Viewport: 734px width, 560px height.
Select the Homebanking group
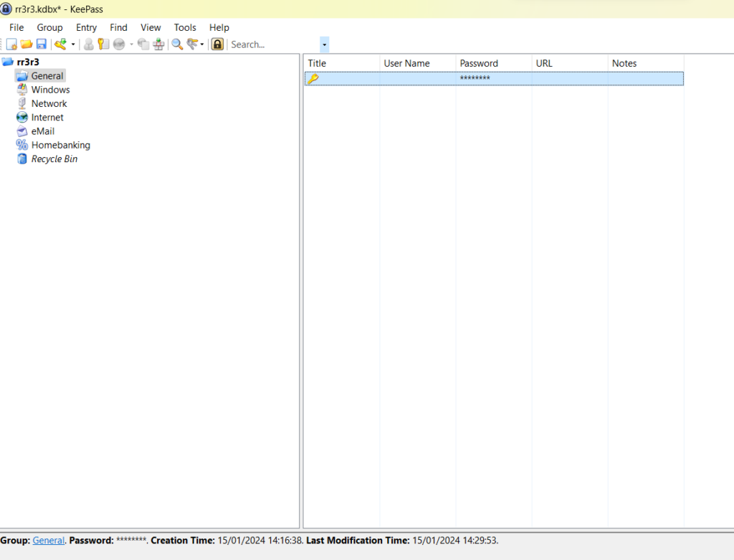60,145
